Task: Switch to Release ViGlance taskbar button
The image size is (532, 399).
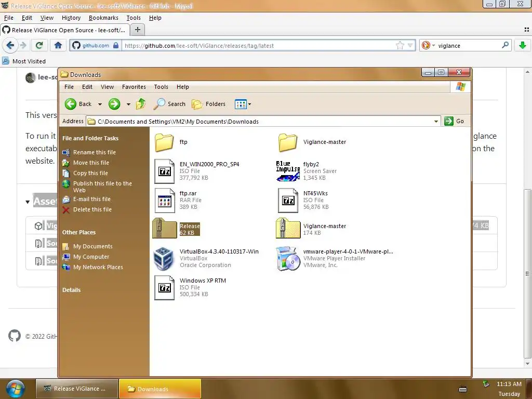Action: coord(77,389)
